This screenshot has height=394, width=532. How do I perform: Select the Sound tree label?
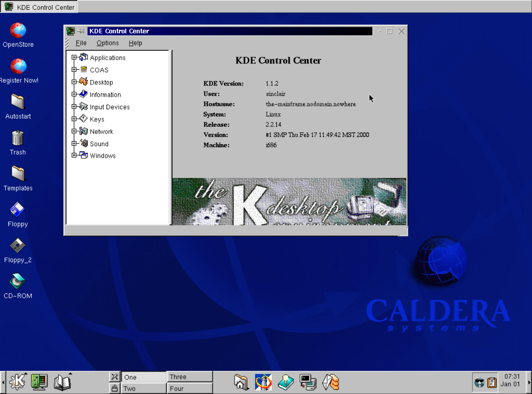pos(99,144)
